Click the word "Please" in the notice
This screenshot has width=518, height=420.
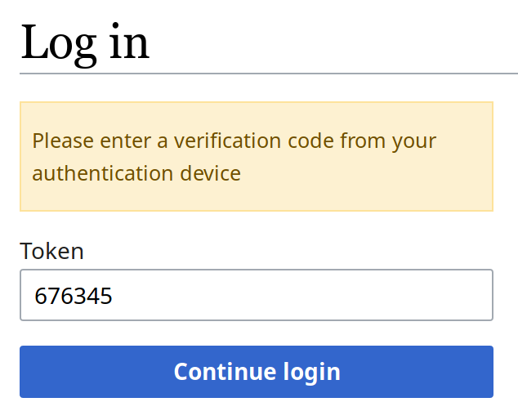coord(63,141)
